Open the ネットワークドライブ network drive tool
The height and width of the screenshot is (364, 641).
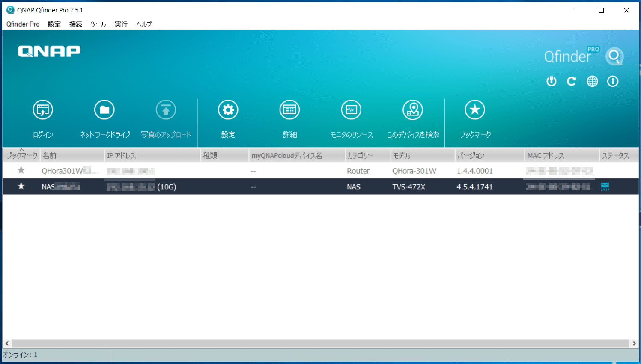pos(104,110)
